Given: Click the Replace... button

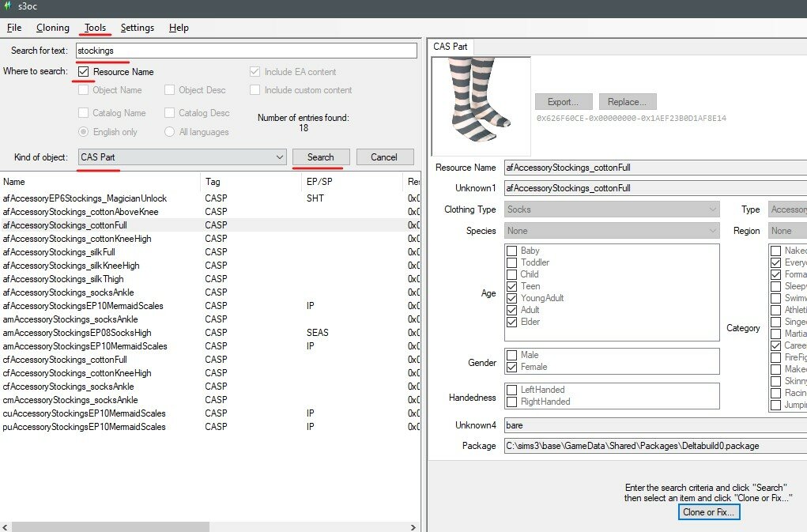Looking at the screenshot, I should point(628,102).
